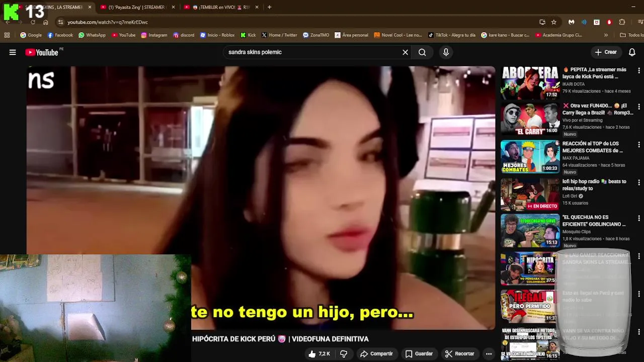Open the Academia Grupo Ci... bookmark
Image resolution: width=644 pixels, height=362 pixels.
(558, 35)
